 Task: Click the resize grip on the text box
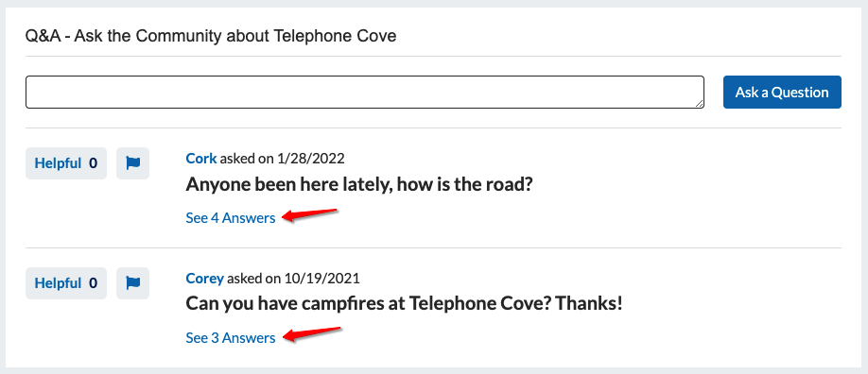coord(700,104)
